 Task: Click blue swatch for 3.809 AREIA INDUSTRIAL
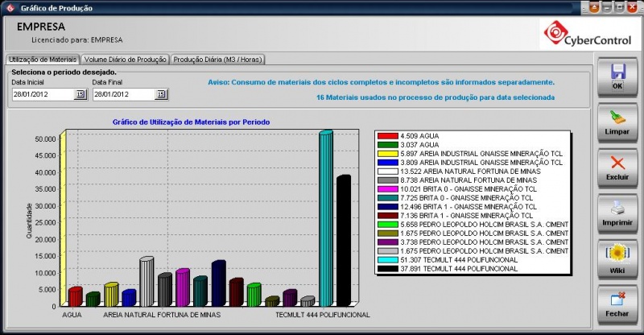388,163
